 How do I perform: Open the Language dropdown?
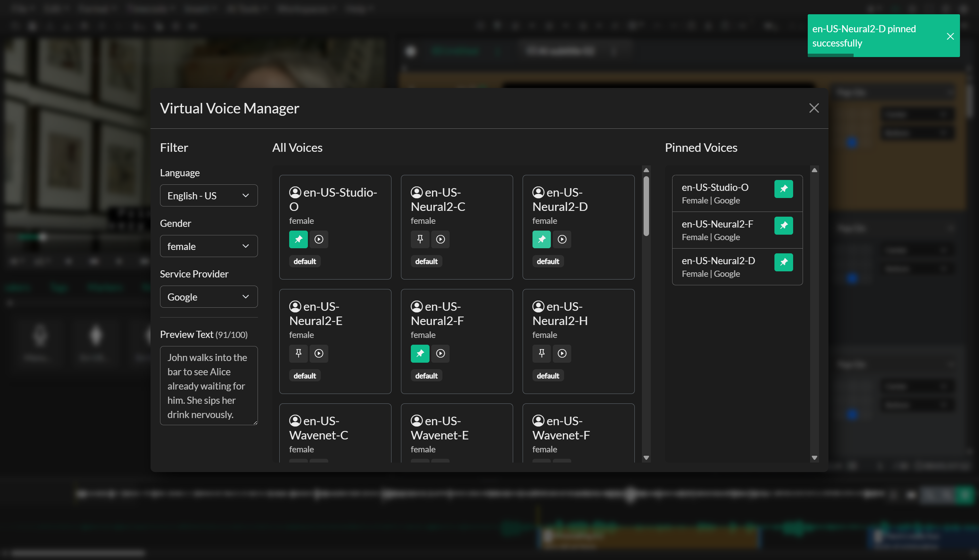pyautogui.click(x=209, y=195)
